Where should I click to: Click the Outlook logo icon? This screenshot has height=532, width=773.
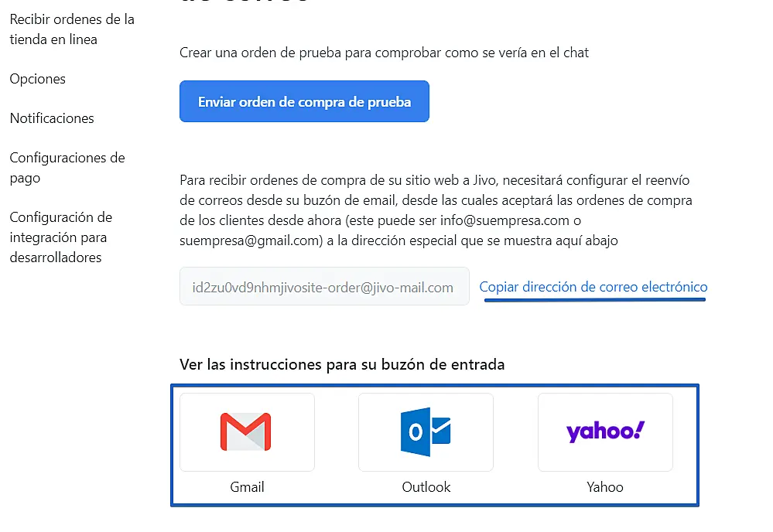click(x=425, y=431)
